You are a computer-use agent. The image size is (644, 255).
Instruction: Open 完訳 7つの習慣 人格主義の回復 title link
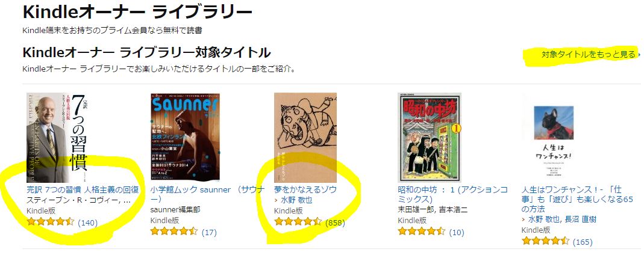(x=83, y=190)
